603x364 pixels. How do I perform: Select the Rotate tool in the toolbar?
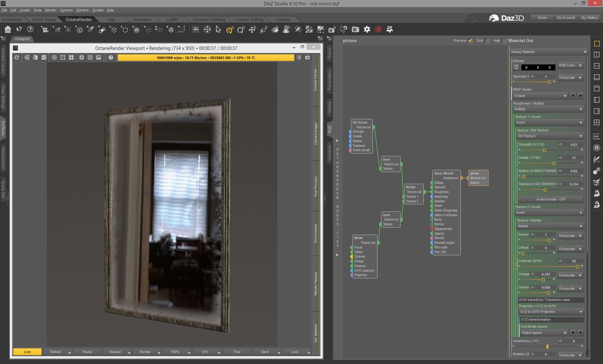pyautogui.click(x=241, y=29)
